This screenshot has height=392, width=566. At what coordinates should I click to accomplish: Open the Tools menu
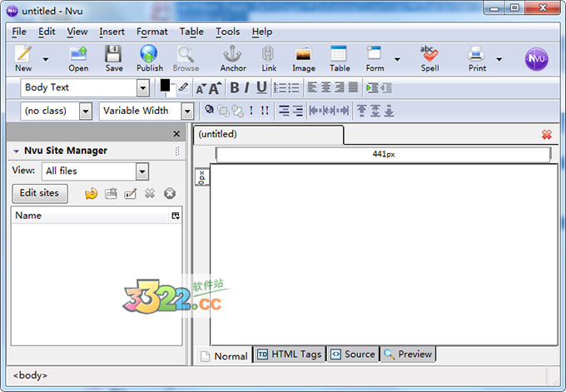tap(227, 32)
